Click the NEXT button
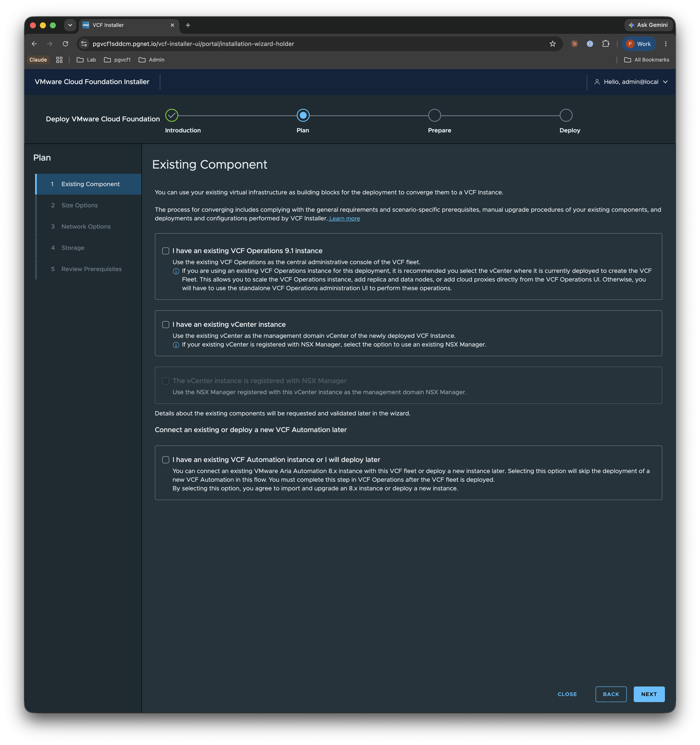The height and width of the screenshot is (745, 700). click(649, 694)
